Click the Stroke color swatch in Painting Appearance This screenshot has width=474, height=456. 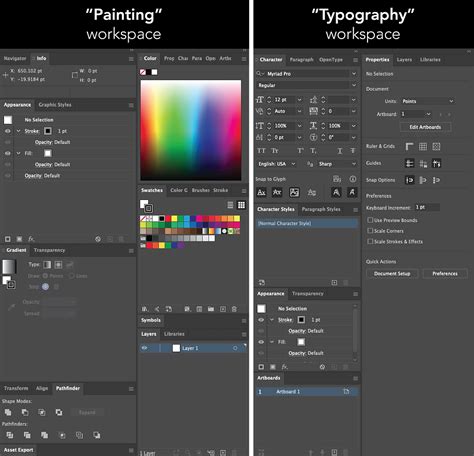pyautogui.click(x=48, y=131)
